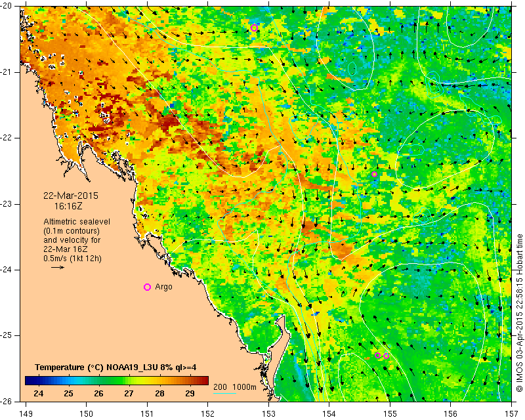Click the '0.5m/s (1kt 12h)' scale text
525x420 pixels.
click(x=73, y=259)
